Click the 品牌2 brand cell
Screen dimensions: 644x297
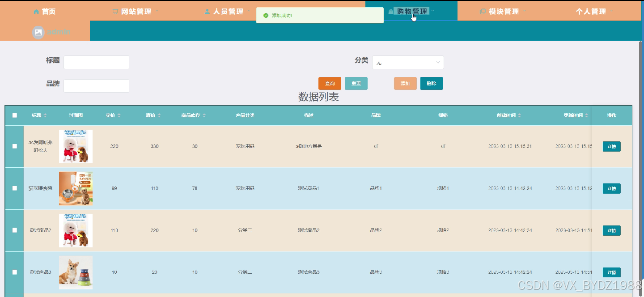376,230
